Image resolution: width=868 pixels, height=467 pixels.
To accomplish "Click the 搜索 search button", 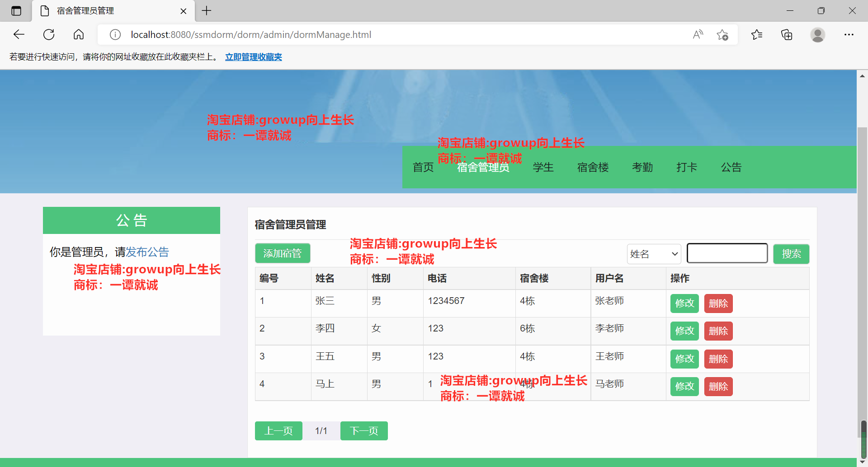I will click(791, 253).
